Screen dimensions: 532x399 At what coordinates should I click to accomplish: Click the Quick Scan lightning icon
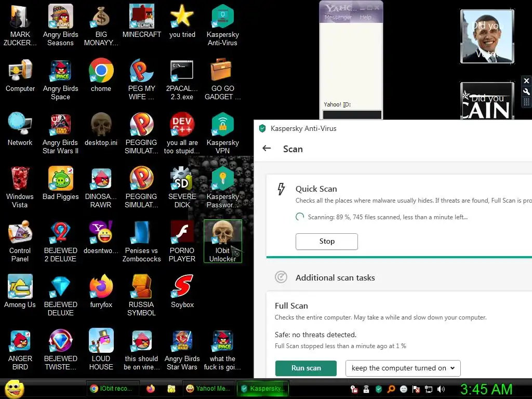coord(281,189)
